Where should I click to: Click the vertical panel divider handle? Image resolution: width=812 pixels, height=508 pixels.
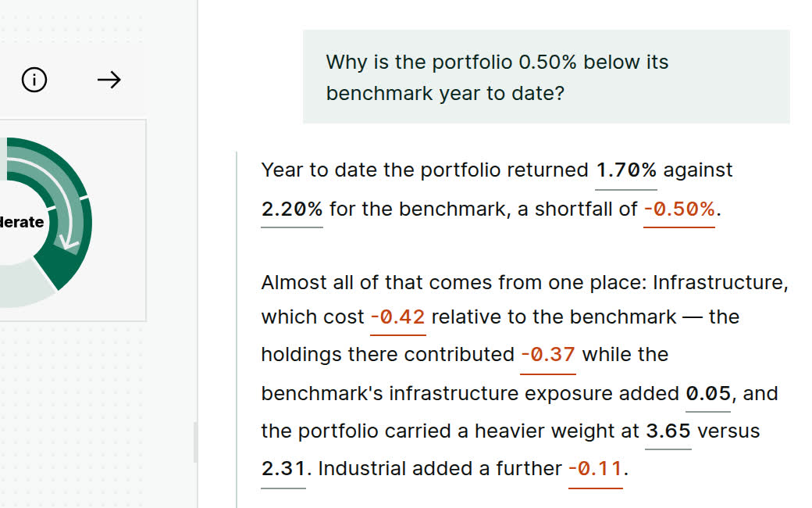point(195,442)
